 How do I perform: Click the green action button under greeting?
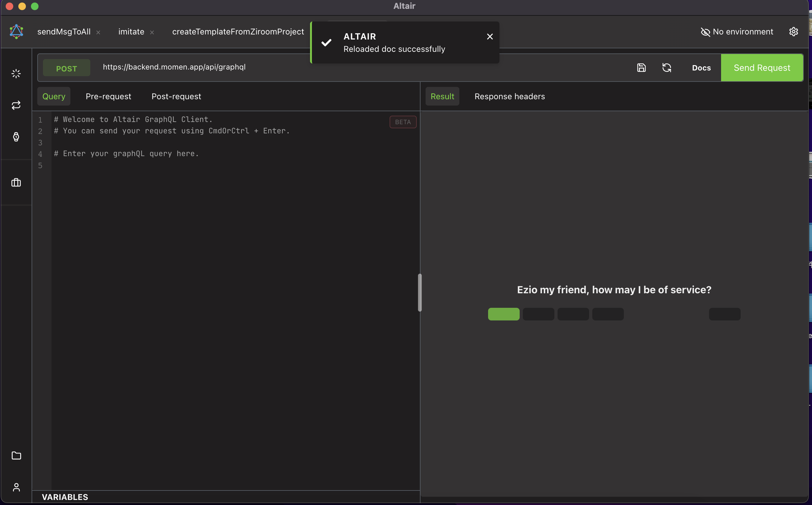click(504, 314)
